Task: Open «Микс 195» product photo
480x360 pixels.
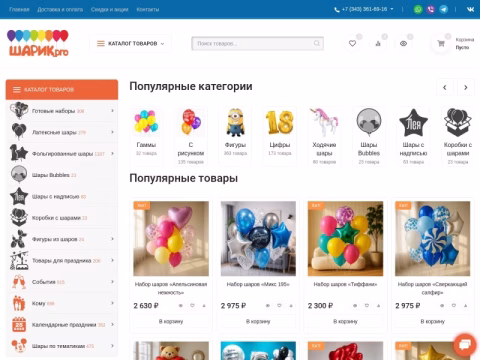Action: (x=258, y=238)
